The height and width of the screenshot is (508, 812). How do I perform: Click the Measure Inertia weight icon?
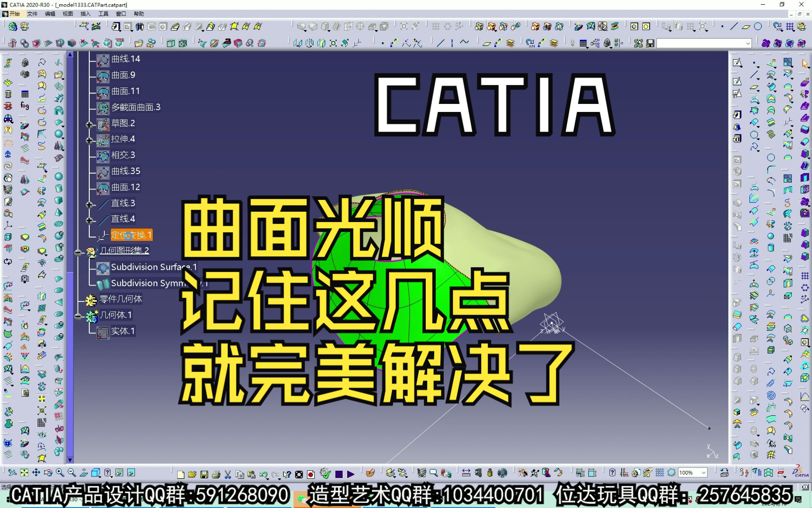tap(490, 473)
